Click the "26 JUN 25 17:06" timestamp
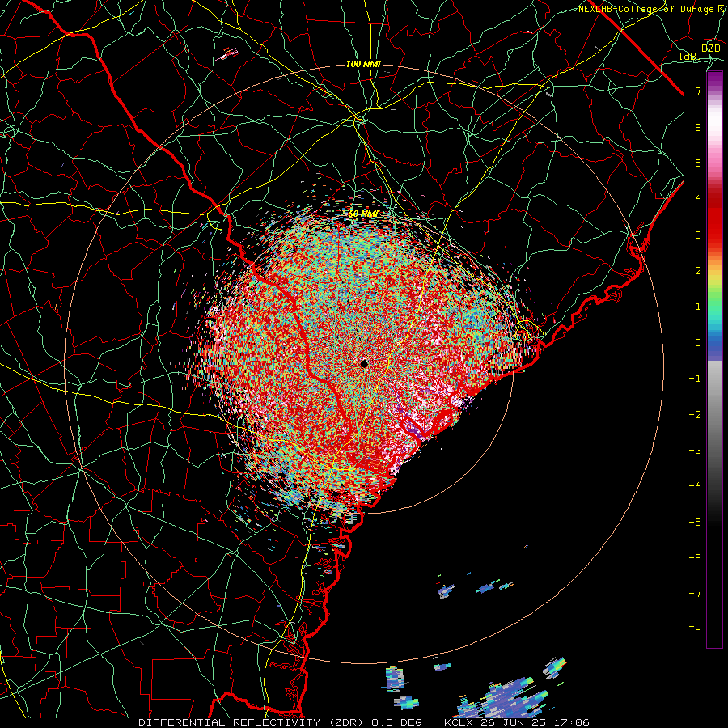Viewport: 728px width, 728px height. 535,722
